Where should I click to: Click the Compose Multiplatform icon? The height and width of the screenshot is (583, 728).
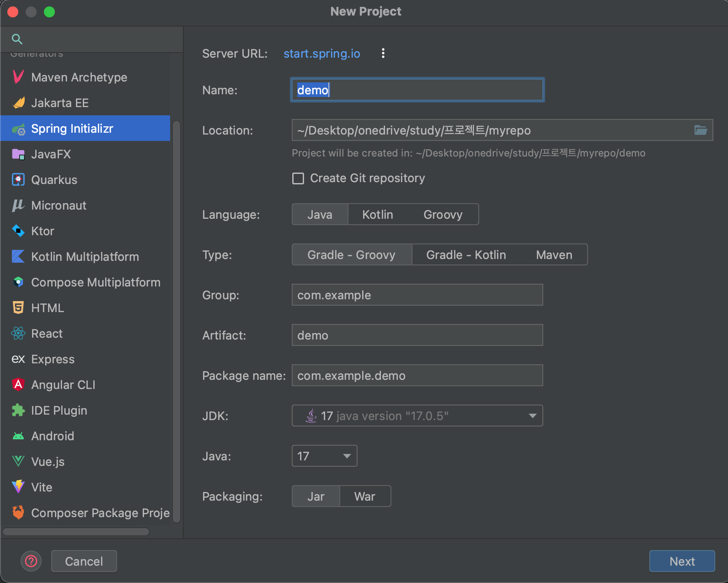(18, 282)
